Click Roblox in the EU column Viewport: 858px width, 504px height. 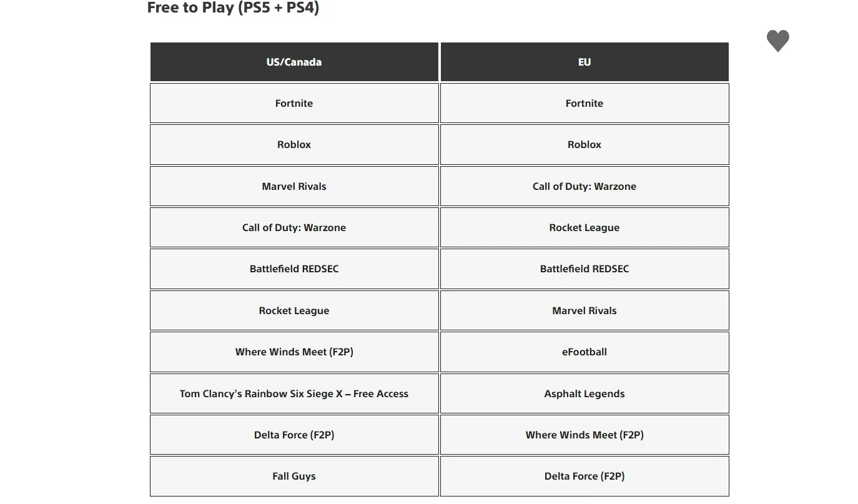(584, 144)
